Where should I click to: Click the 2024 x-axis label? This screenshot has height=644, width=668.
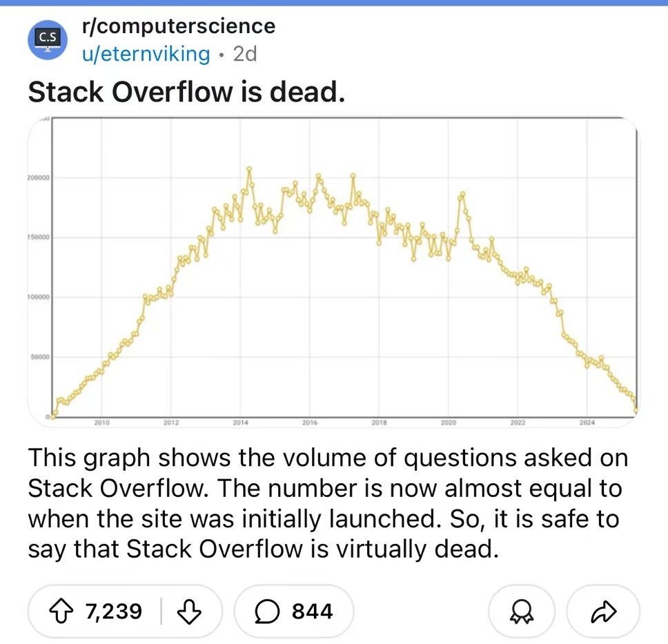pos(587,422)
